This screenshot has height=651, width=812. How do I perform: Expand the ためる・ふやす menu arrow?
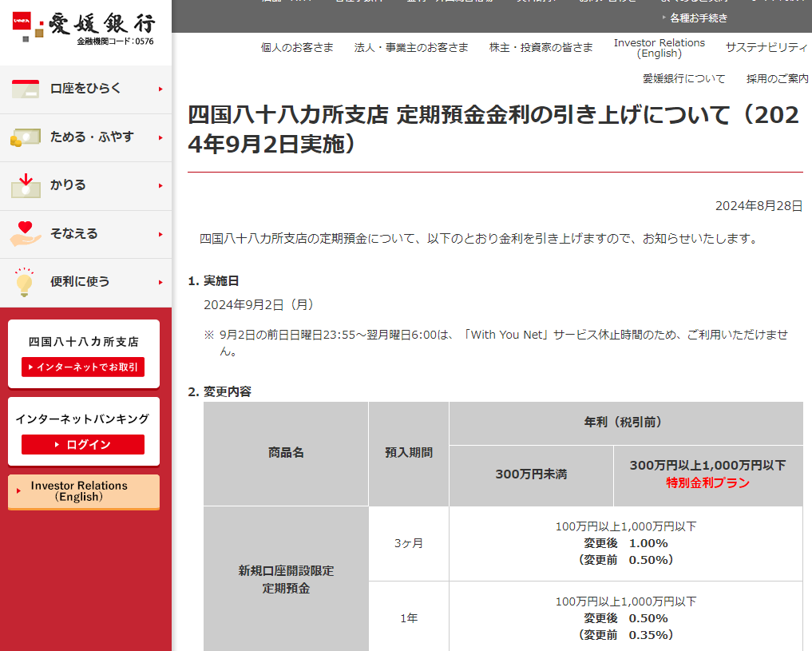160,137
